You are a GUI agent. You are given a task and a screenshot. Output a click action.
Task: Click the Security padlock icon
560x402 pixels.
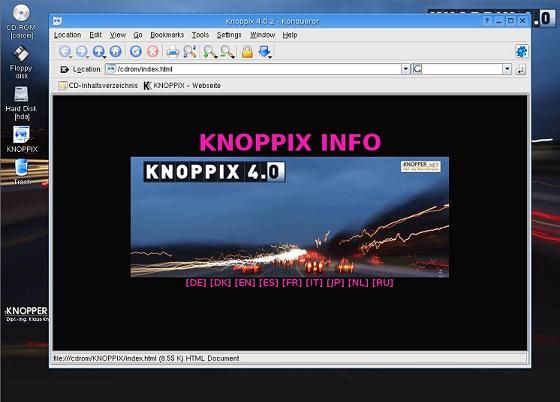247,52
